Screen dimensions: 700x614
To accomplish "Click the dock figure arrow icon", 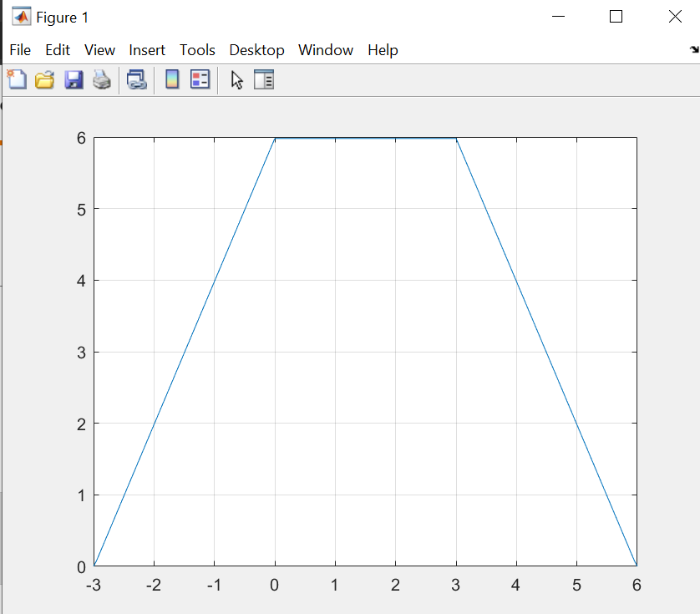I will tap(694, 49).
